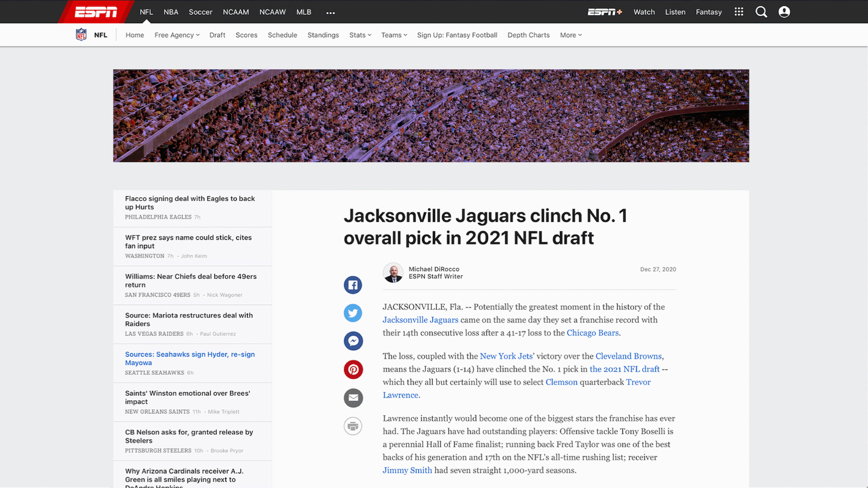The height and width of the screenshot is (488, 868).
Task: Open the more sports ellipsis menu
Action: (x=330, y=13)
